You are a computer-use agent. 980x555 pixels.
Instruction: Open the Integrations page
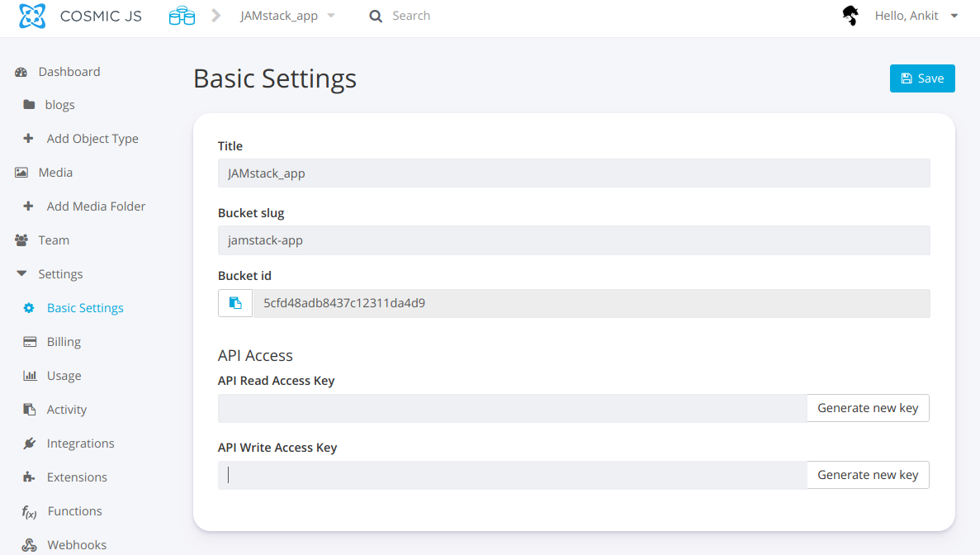(81, 444)
